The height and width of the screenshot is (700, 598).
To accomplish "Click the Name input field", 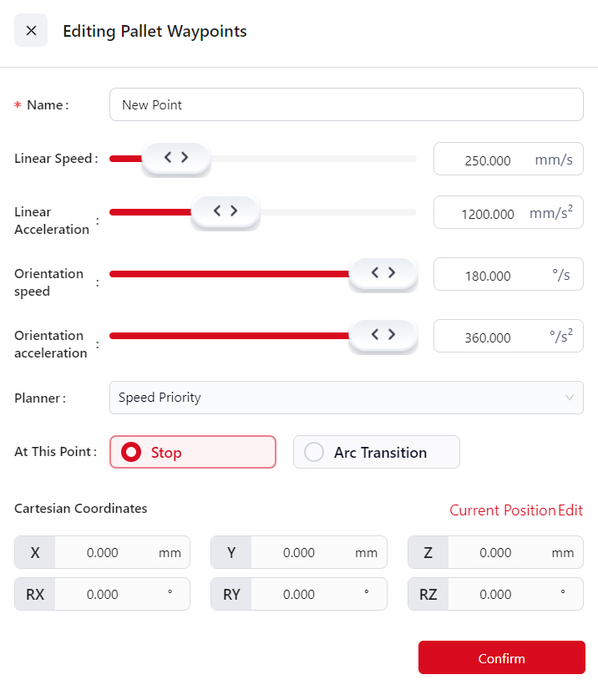I will point(346,104).
